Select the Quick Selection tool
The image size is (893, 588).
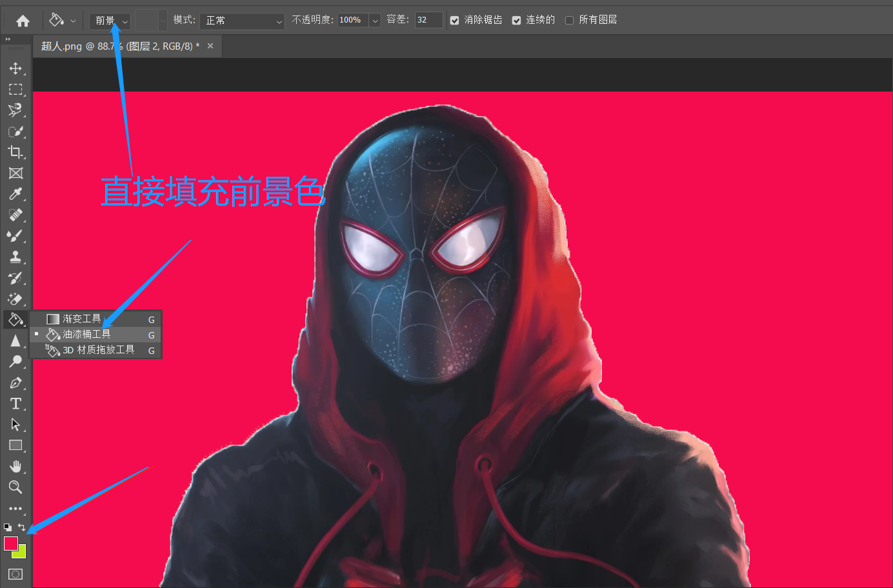(15, 132)
